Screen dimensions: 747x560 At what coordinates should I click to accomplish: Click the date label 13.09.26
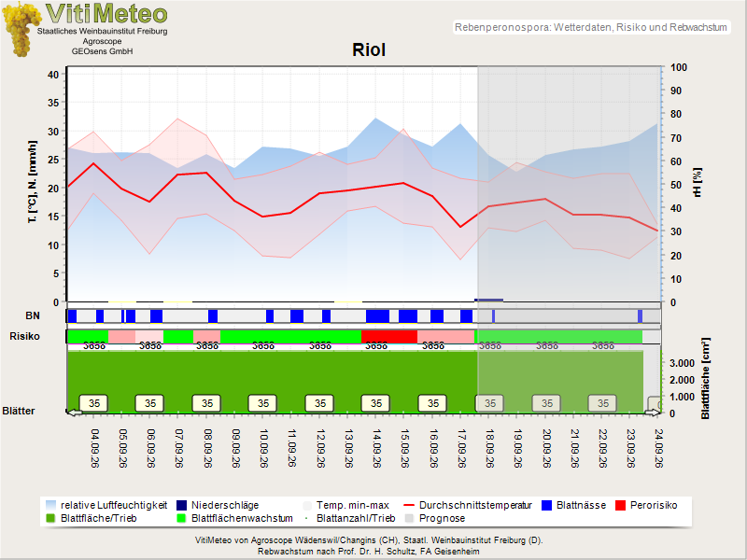coord(348,449)
